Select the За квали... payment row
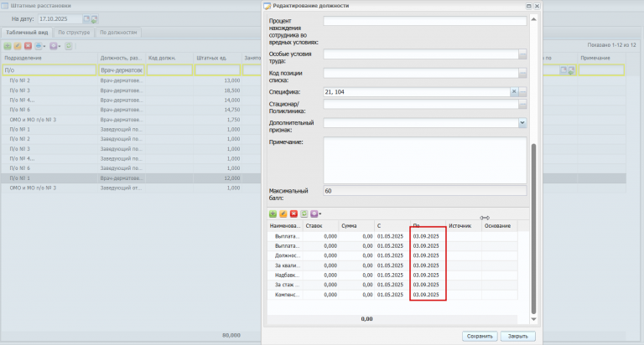The width and height of the screenshot is (644, 345). click(x=392, y=265)
